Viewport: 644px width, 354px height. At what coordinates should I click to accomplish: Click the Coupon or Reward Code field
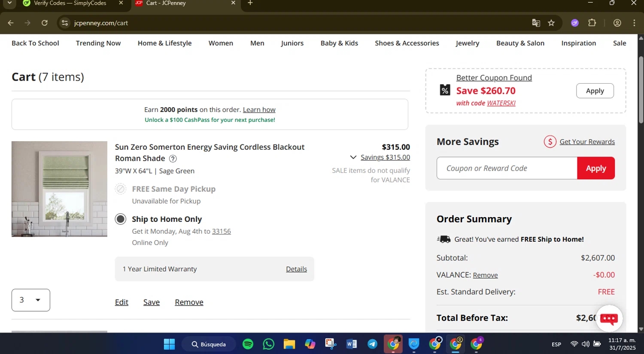(x=507, y=168)
